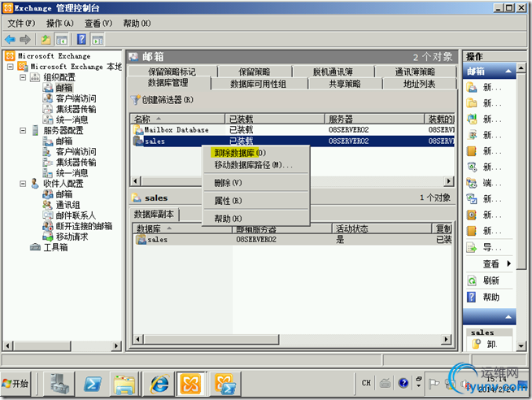Click the 开始 Start button
The height and width of the screenshot is (400, 532).
tap(15, 384)
